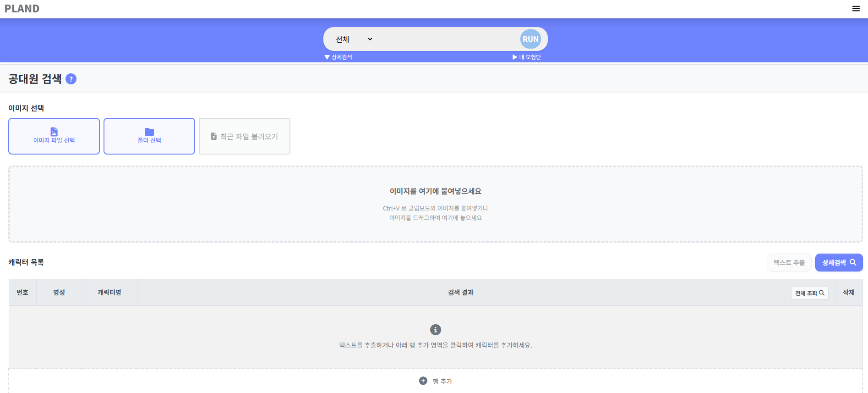Image resolution: width=868 pixels, height=393 pixels.
Task: Click the 캐릭터명 column header
Action: point(109,293)
